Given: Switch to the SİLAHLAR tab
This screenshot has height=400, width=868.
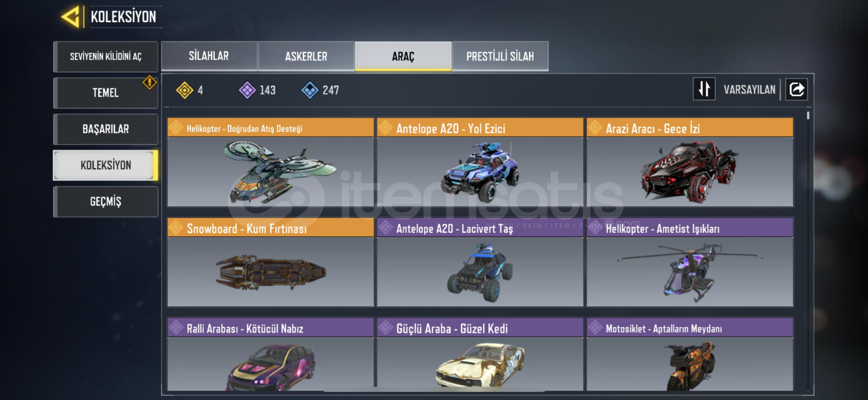Looking at the screenshot, I should [209, 56].
